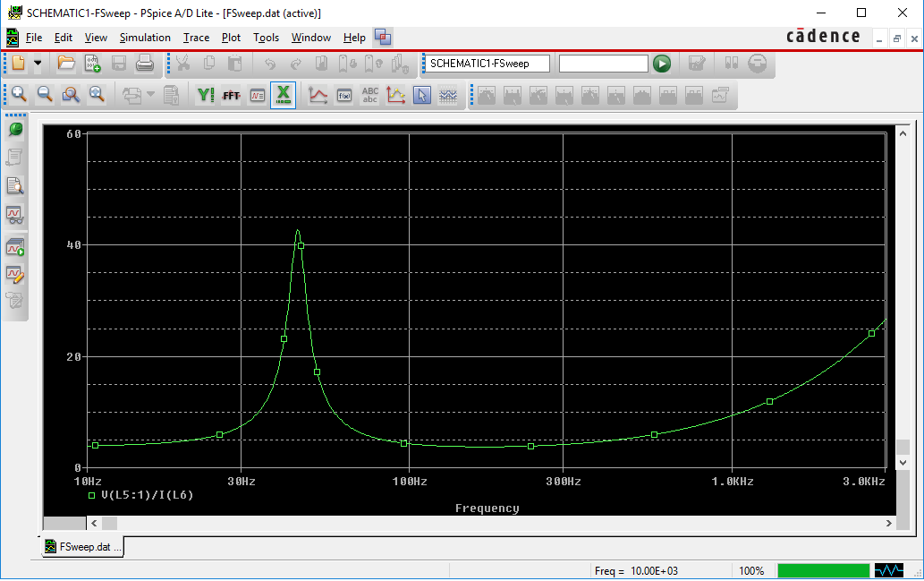This screenshot has width=924, height=581.
Task: Click the Append data file icon
Action: 92,64
